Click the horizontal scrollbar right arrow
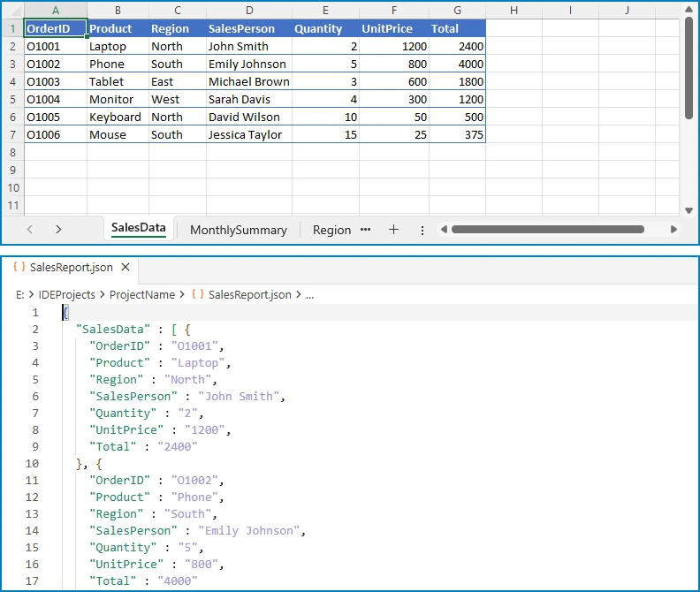The height and width of the screenshot is (592, 700). coord(673,229)
